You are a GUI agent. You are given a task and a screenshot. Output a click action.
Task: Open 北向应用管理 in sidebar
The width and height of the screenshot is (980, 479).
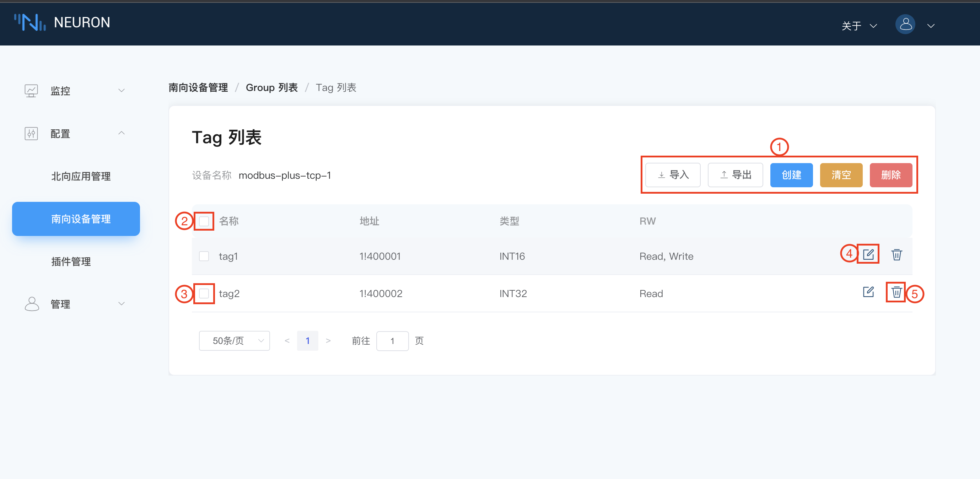[81, 176]
